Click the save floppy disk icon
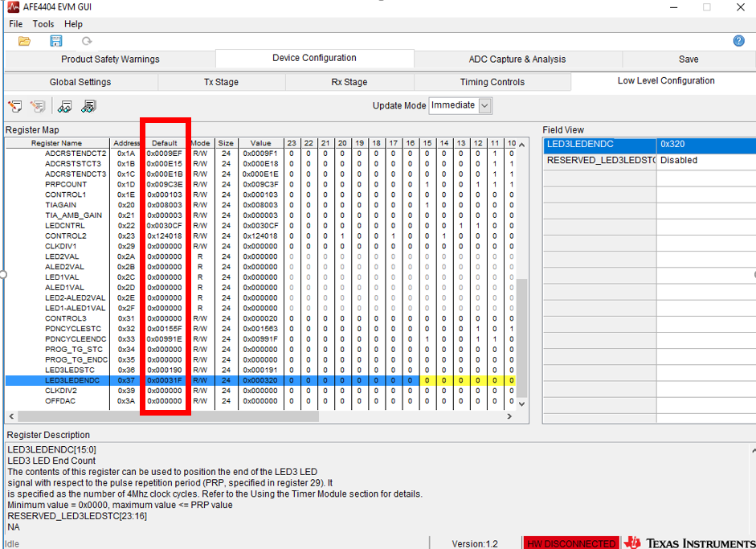Viewport: 756px width, 549px height. [56, 41]
